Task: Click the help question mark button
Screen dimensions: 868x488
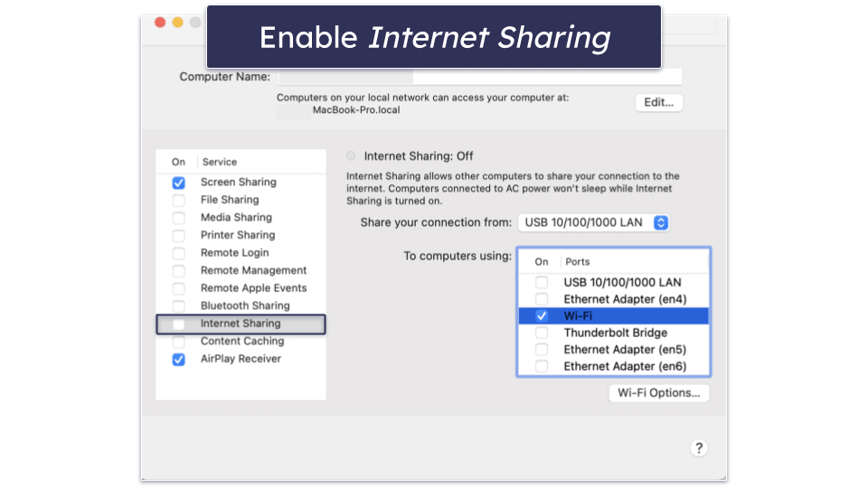Action: click(698, 448)
